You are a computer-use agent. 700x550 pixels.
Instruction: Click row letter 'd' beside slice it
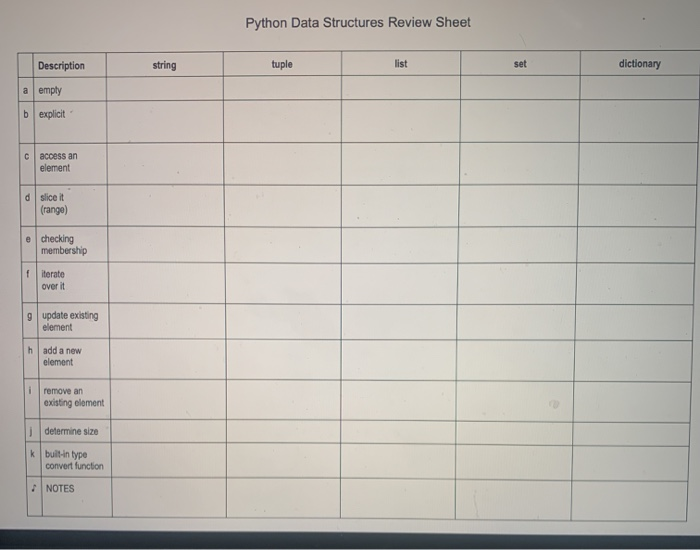click(x=28, y=197)
